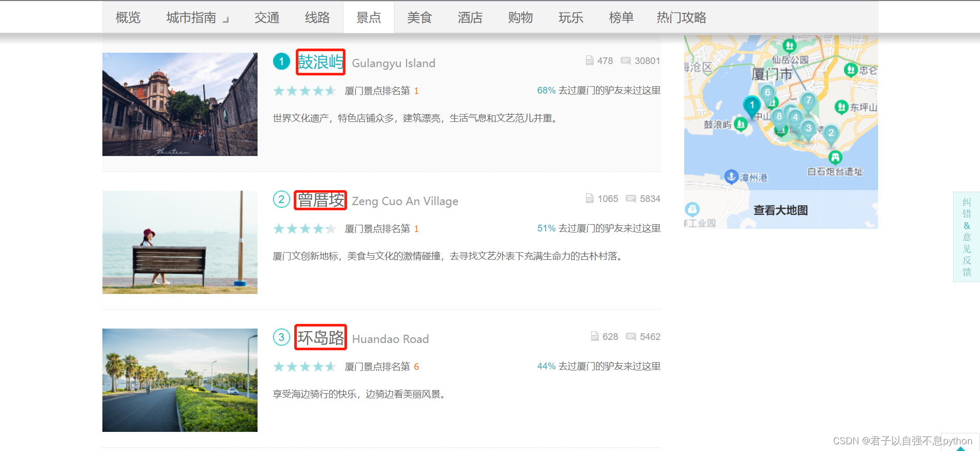980x451 pixels.
Task: Open the 线路 tab
Action: click(x=318, y=18)
